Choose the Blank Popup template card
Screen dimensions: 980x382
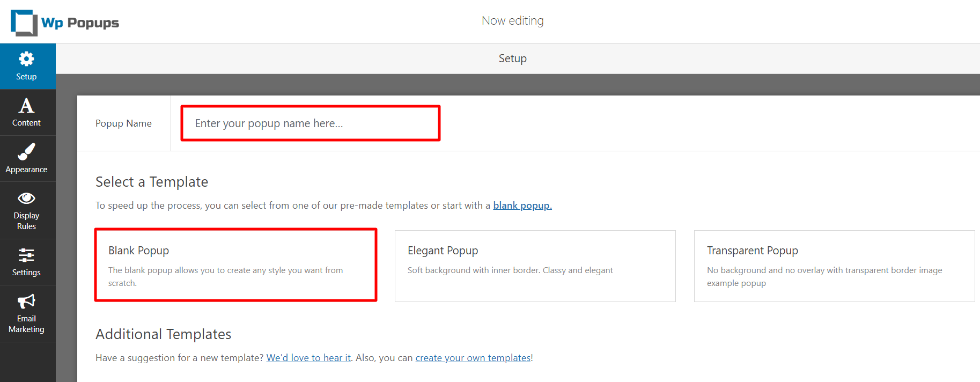pyautogui.click(x=235, y=265)
